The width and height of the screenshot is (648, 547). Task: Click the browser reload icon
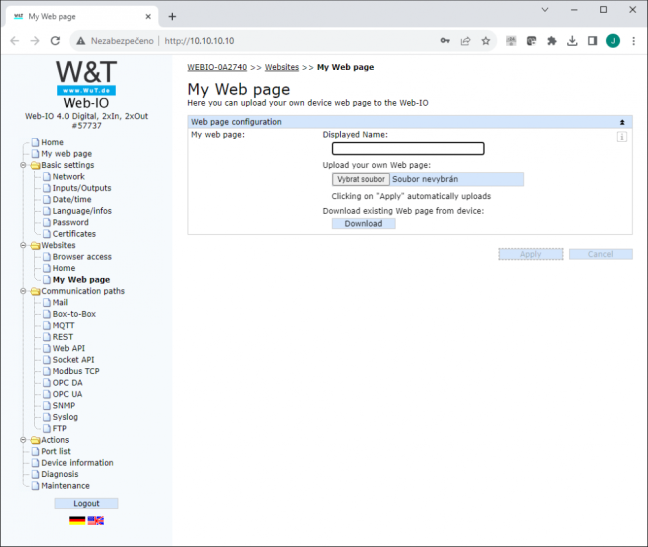point(55,41)
